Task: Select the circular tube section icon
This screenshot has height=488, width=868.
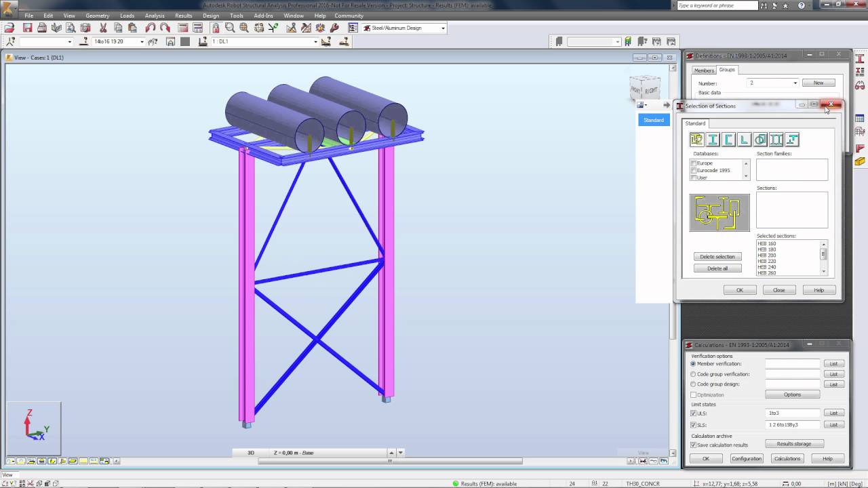Action: click(760, 140)
